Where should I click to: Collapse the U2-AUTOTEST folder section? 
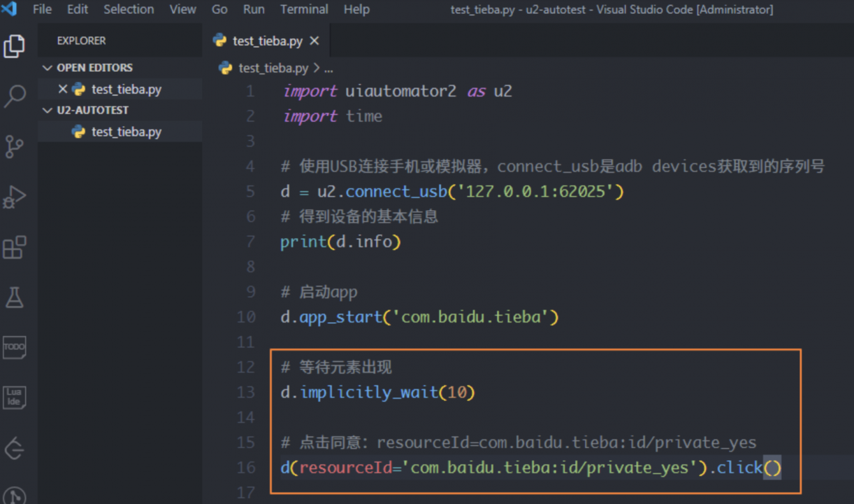coord(47,111)
